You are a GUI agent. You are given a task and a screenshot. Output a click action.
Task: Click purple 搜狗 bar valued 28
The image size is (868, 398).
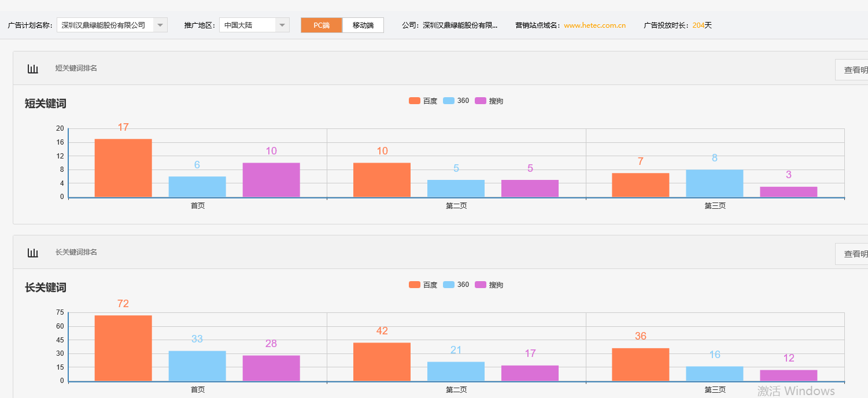click(271, 368)
